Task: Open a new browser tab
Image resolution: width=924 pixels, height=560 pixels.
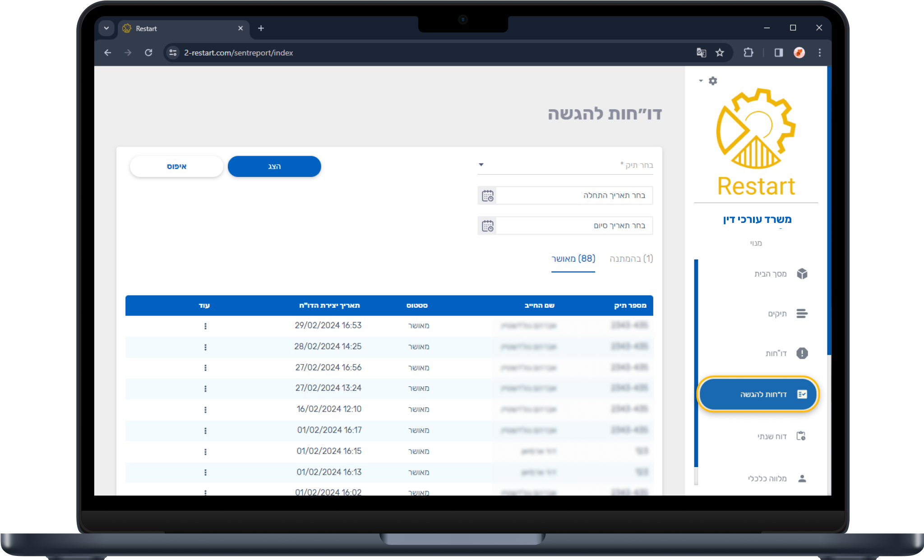Action: [x=261, y=28]
